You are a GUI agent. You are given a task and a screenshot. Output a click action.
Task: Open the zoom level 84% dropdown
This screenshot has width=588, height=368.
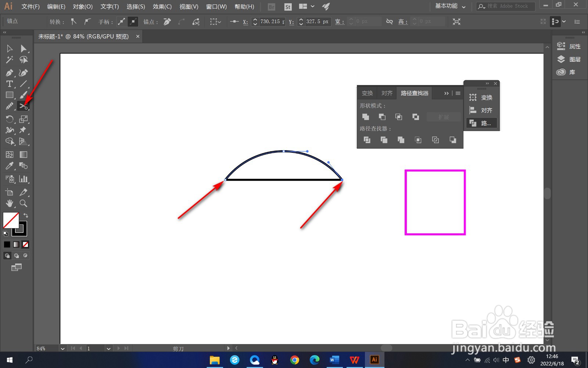[x=62, y=348]
